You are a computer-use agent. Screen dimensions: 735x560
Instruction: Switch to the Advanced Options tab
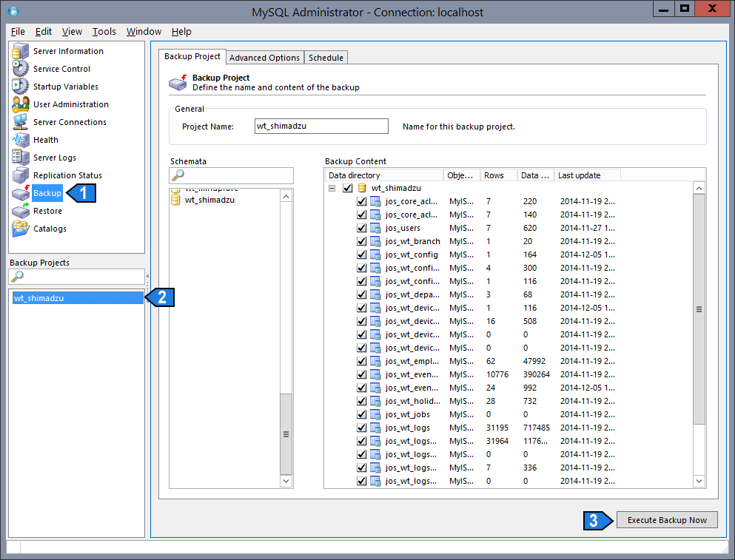coord(264,58)
